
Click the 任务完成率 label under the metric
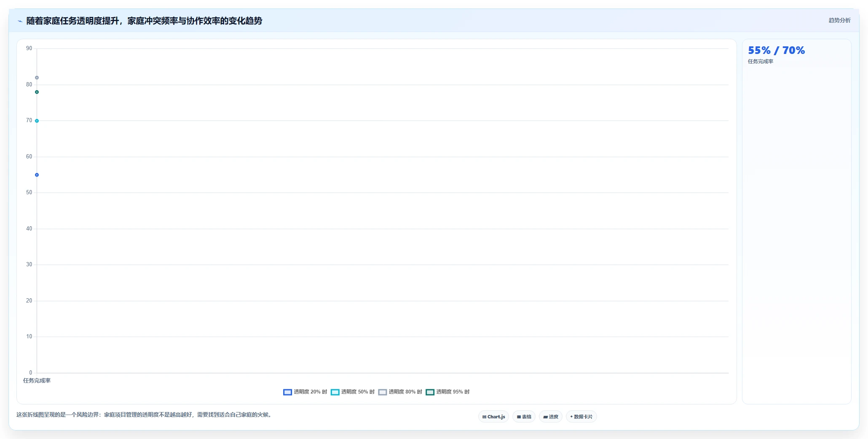pyautogui.click(x=761, y=62)
